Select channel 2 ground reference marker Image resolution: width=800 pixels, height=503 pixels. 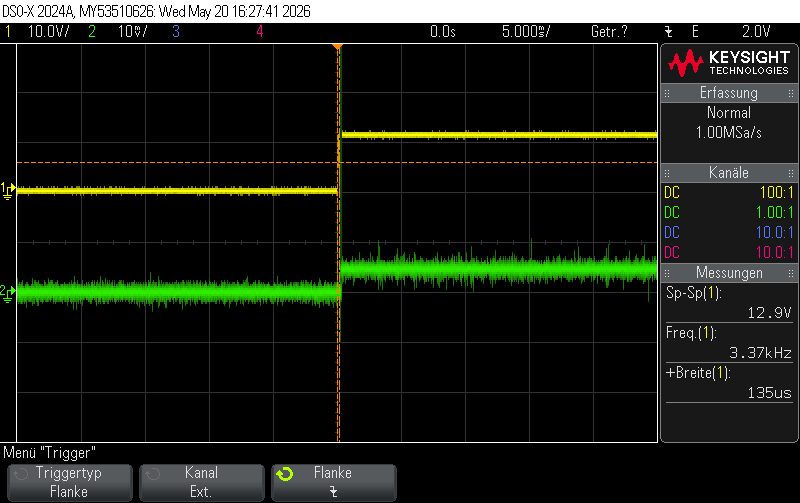coord(8,293)
